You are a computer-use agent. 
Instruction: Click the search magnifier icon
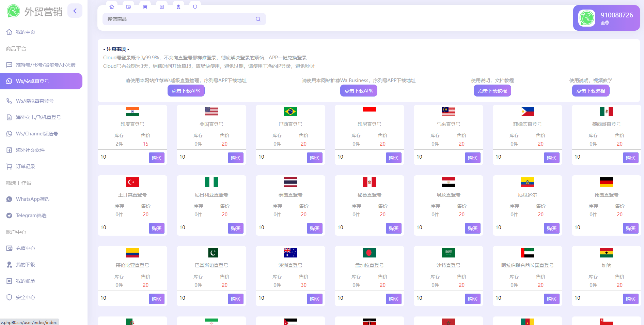pyautogui.click(x=258, y=19)
